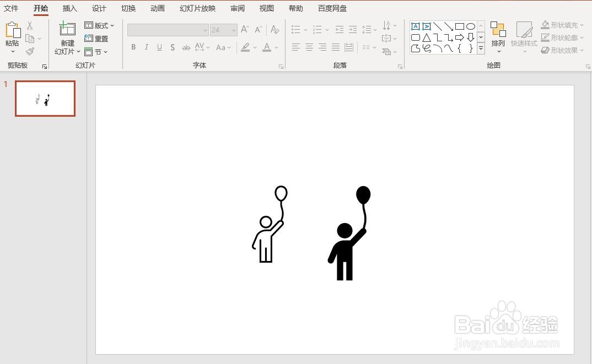
Task: Click Shape Outline (形状轮廓) button
Action: coord(563,37)
